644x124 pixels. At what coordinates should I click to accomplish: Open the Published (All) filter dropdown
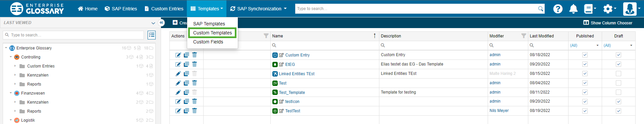[x=585, y=45]
